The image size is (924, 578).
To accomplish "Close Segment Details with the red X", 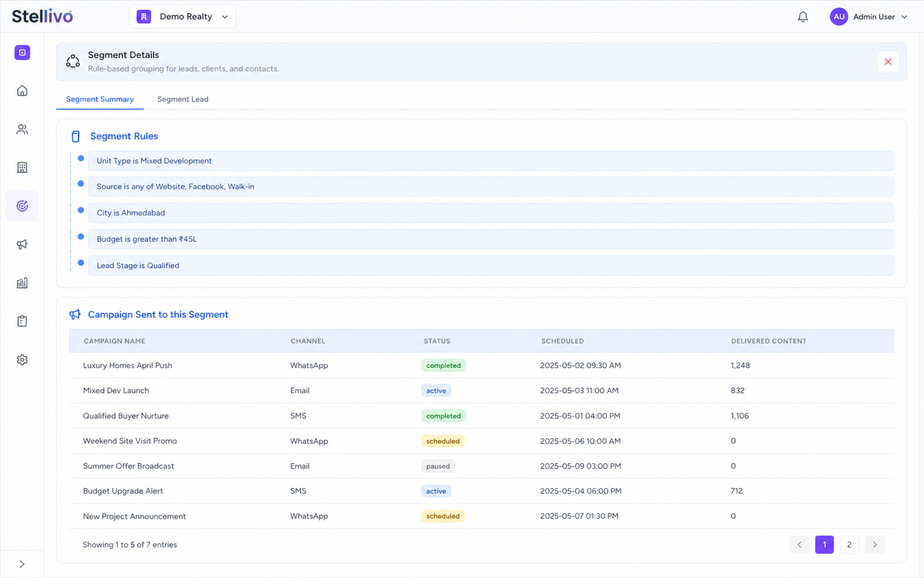I will (x=888, y=62).
